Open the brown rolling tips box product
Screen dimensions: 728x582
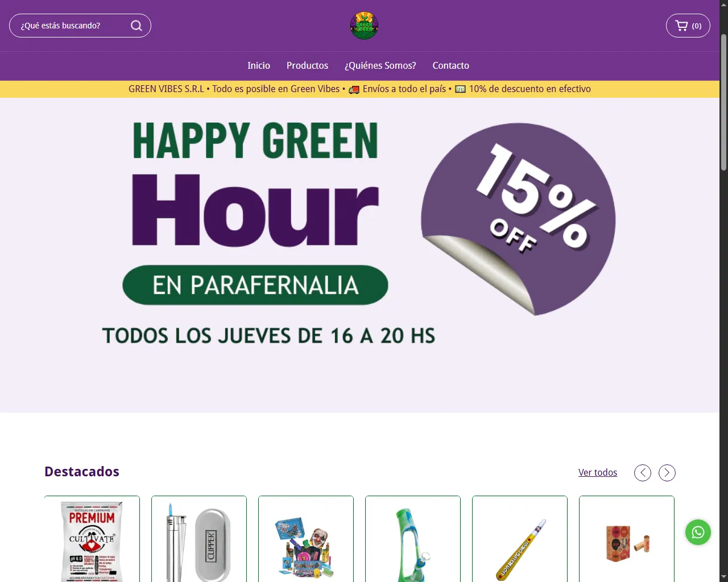coord(627,539)
